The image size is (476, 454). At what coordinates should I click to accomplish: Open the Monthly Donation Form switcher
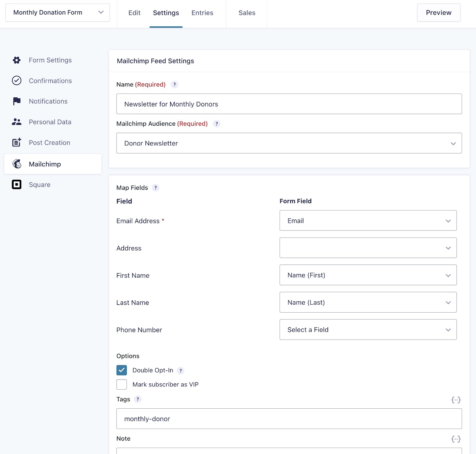(x=58, y=13)
